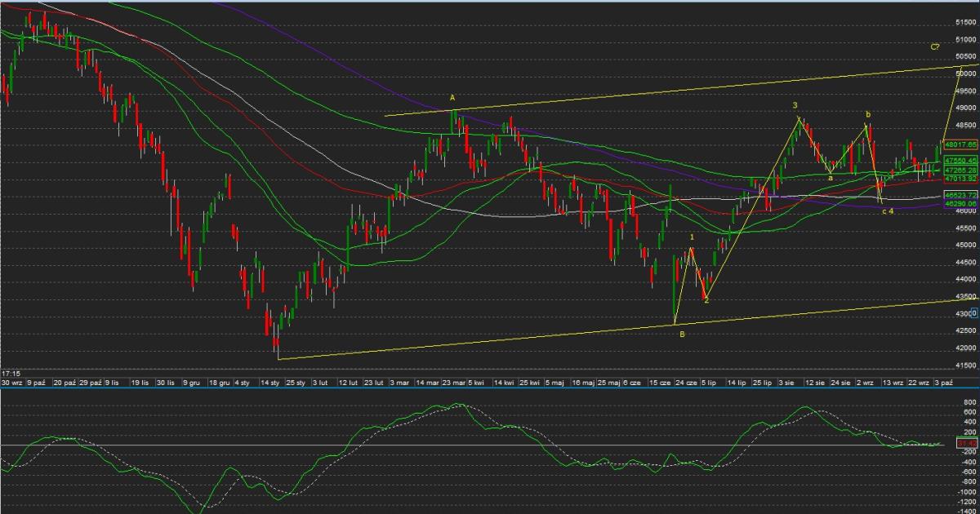Click the projected C? target label
Screen dimensions: 980x514
tap(935, 47)
